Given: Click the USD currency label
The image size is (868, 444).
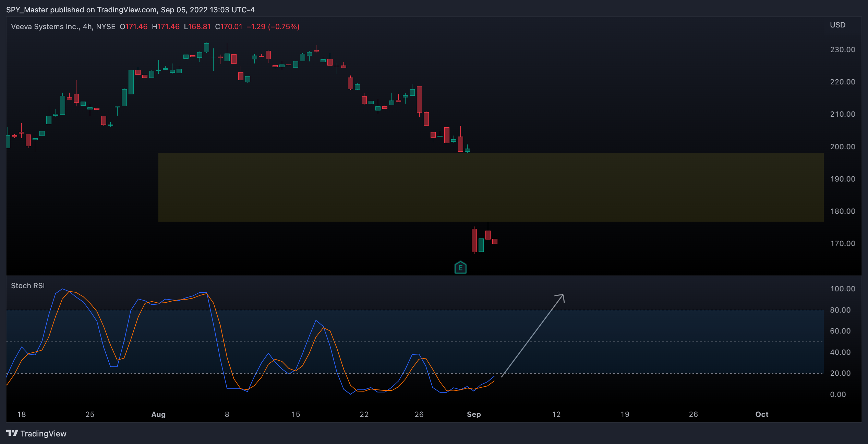Looking at the screenshot, I should tap(837, 25).
